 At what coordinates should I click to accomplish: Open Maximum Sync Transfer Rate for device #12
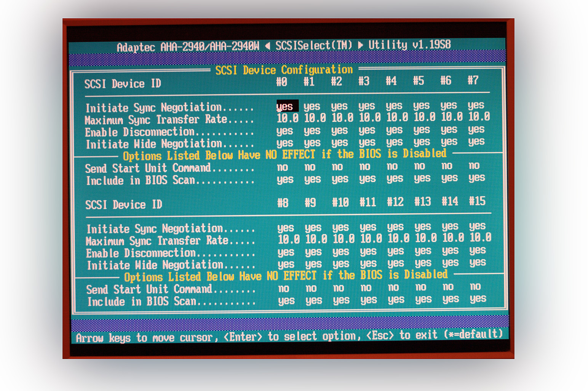(398, 238)
